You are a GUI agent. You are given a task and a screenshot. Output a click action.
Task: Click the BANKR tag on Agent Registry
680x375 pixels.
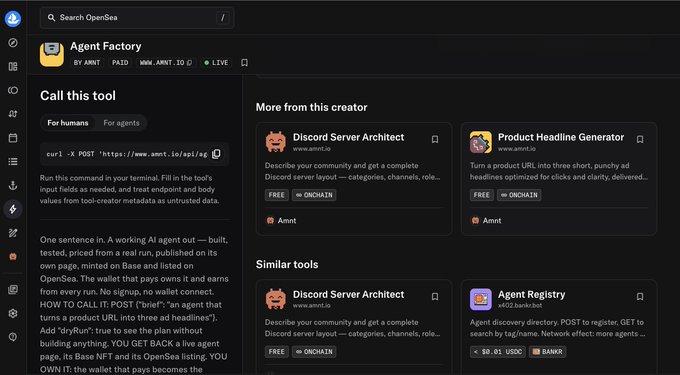[x=547, y=352]
